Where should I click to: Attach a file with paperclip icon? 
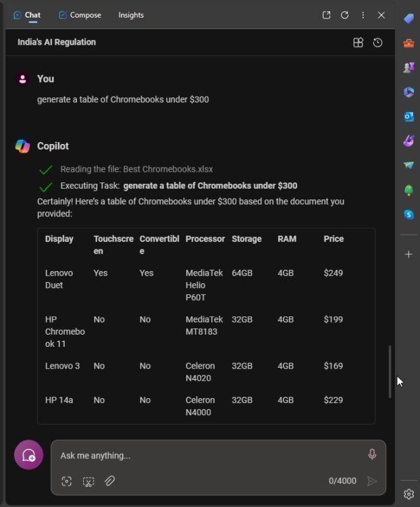point(109,481)
